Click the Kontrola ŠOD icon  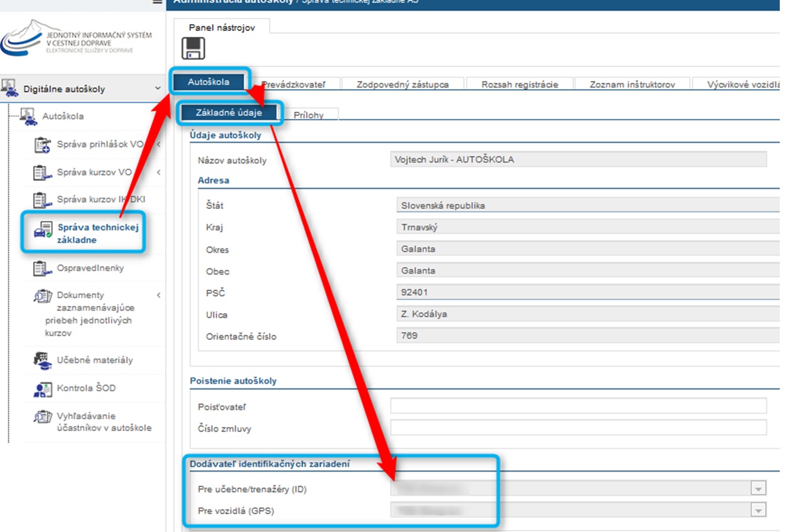point(43,388)
